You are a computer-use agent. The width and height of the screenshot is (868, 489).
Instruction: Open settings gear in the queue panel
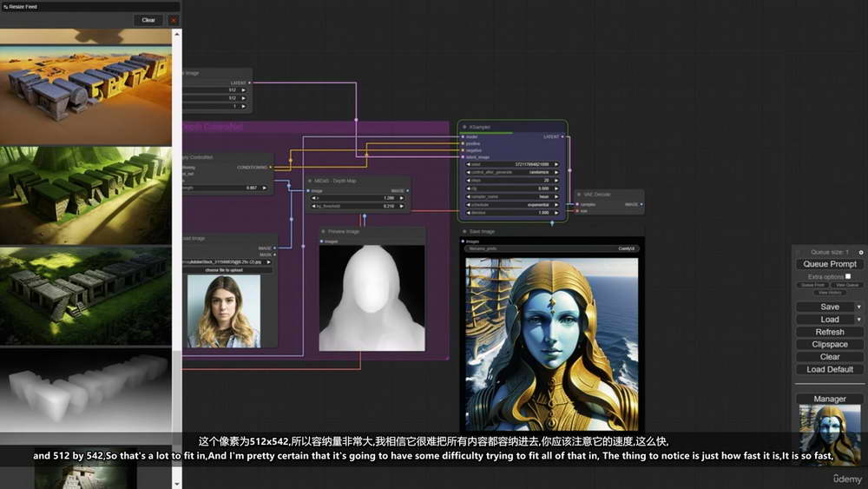861,252
